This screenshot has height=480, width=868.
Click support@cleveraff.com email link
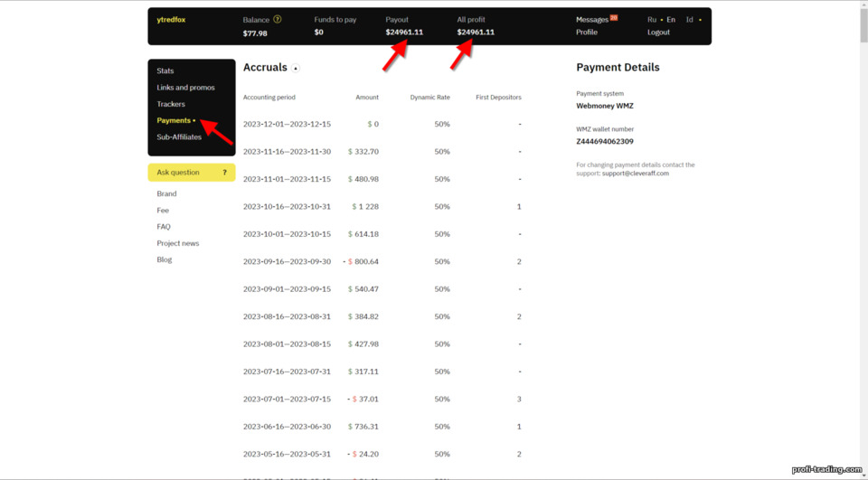[x=636, y=174]
